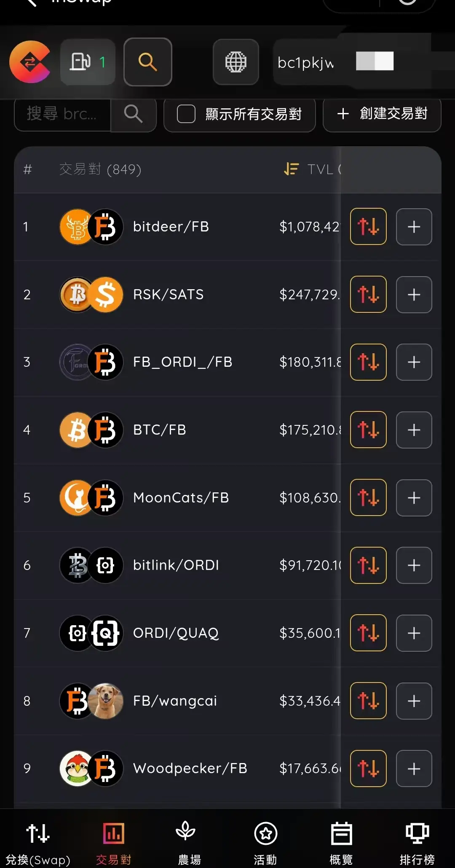The width and height of the screenshot is (455, 868).
Task: Sort the list by TVL column
Action: [x=312, y=169]
